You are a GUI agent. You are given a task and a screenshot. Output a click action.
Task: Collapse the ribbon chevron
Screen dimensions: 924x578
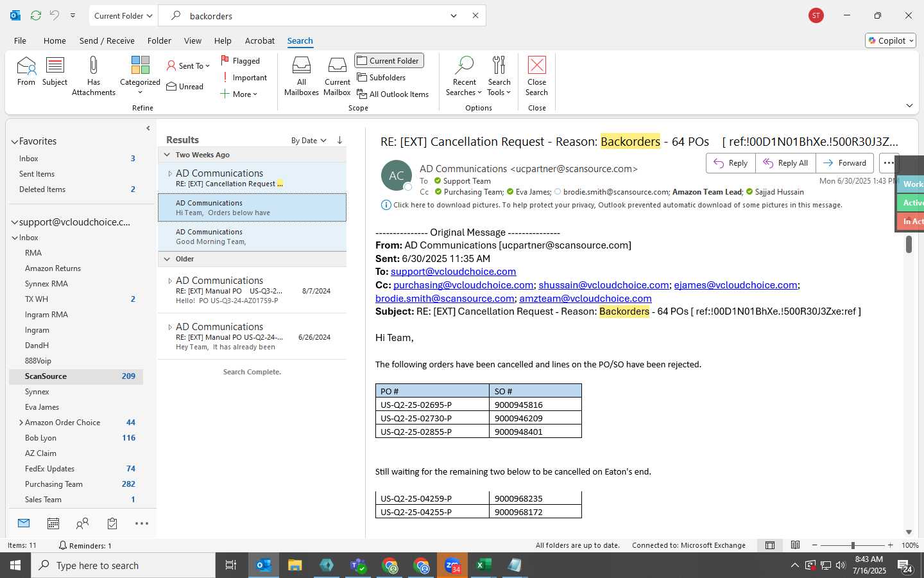pyautogui.click(x=909, y=105)
